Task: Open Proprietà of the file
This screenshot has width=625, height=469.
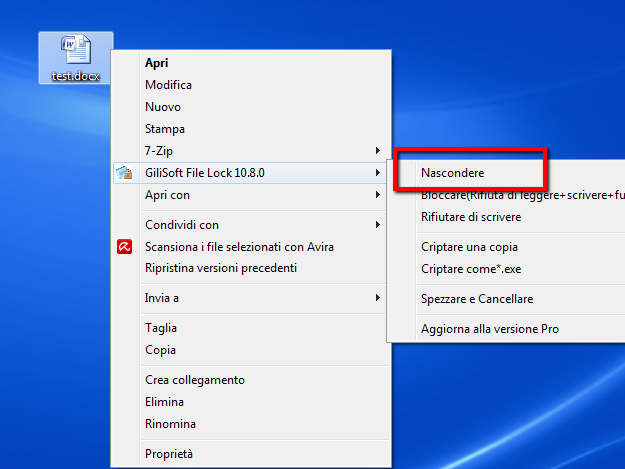Action: [169, 454]
